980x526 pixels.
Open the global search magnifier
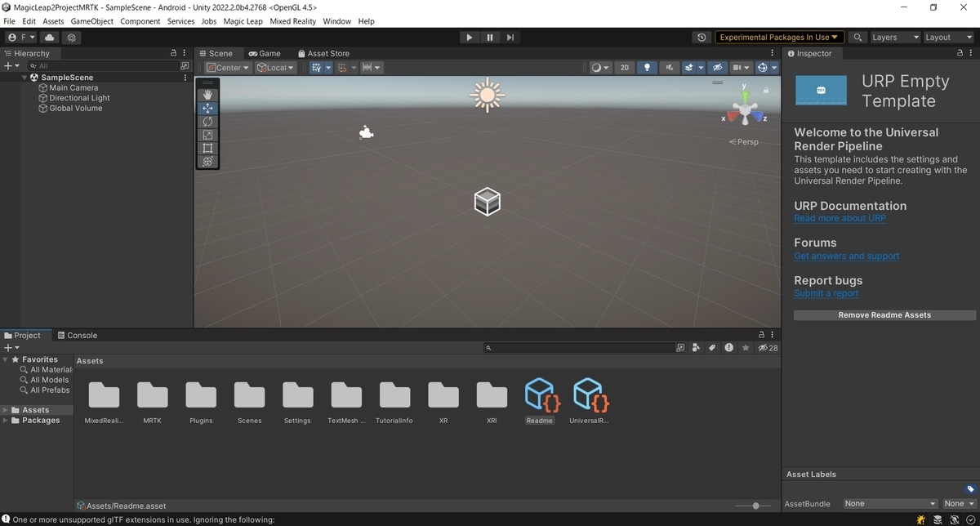857,38
